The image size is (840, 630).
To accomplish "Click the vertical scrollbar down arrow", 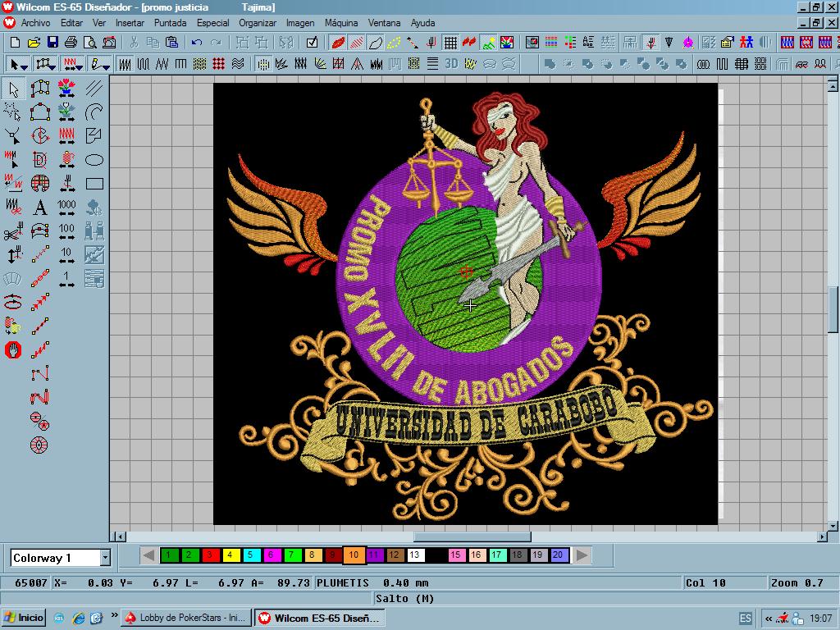I will pyautogui.click(x=833, y=526).
